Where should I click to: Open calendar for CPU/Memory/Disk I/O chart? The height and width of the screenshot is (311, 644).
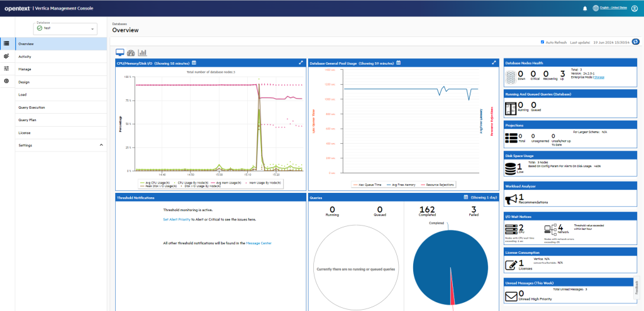pyautogui.click(x=194, y=63)
